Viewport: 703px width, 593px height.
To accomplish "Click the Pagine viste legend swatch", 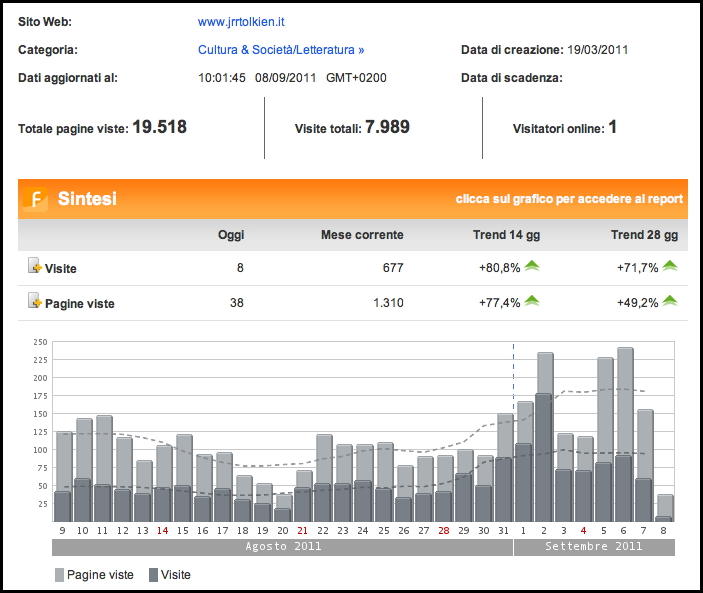I will coord(59,575).
